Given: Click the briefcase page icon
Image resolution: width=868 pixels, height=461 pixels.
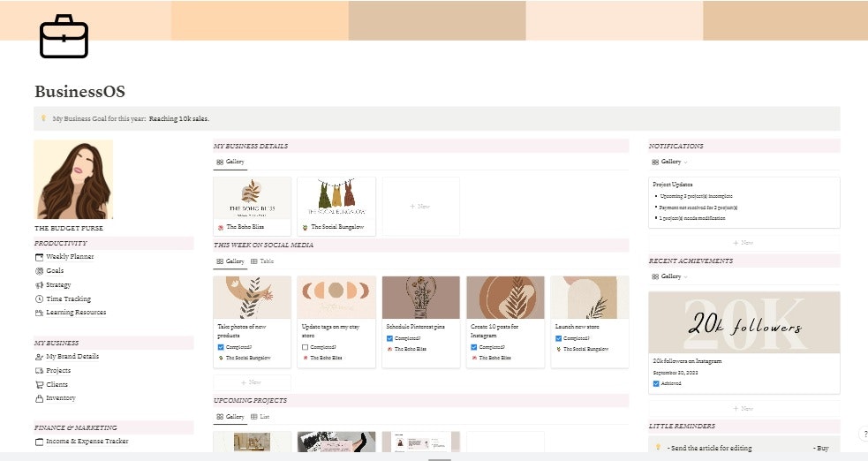Looking at the screenshot, I should tap(64, 36).
